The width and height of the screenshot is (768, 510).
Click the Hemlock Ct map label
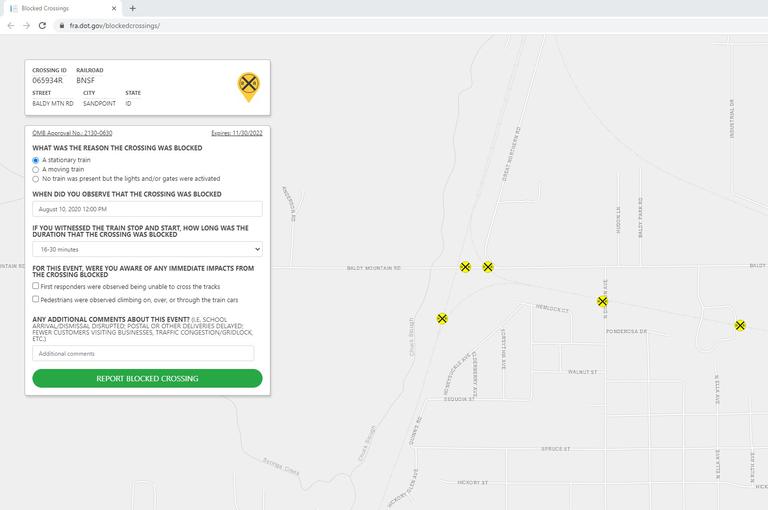click(x=552, y=308)
